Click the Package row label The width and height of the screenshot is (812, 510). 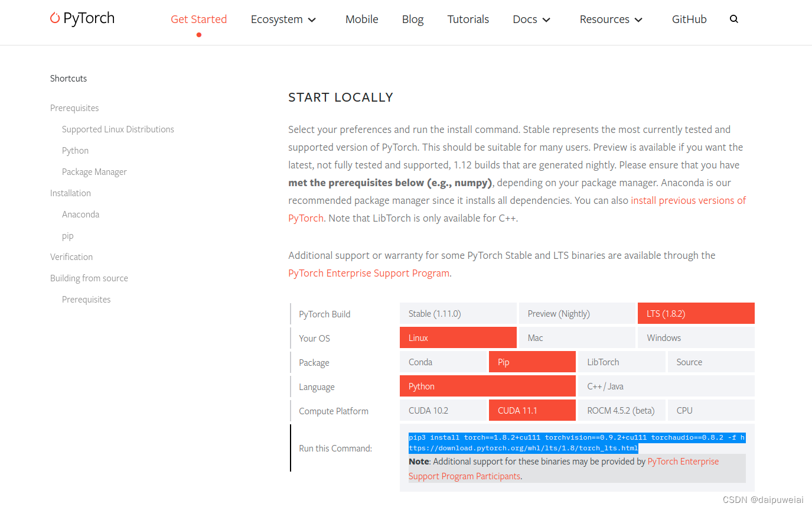pos(314,362)
